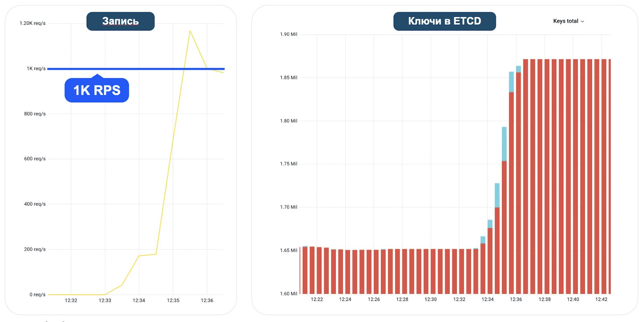The height and width of the screenshot is (322, 644).
Task: Click the 12:38 tick on ETCD chart
Action: [x=545, y=299]
